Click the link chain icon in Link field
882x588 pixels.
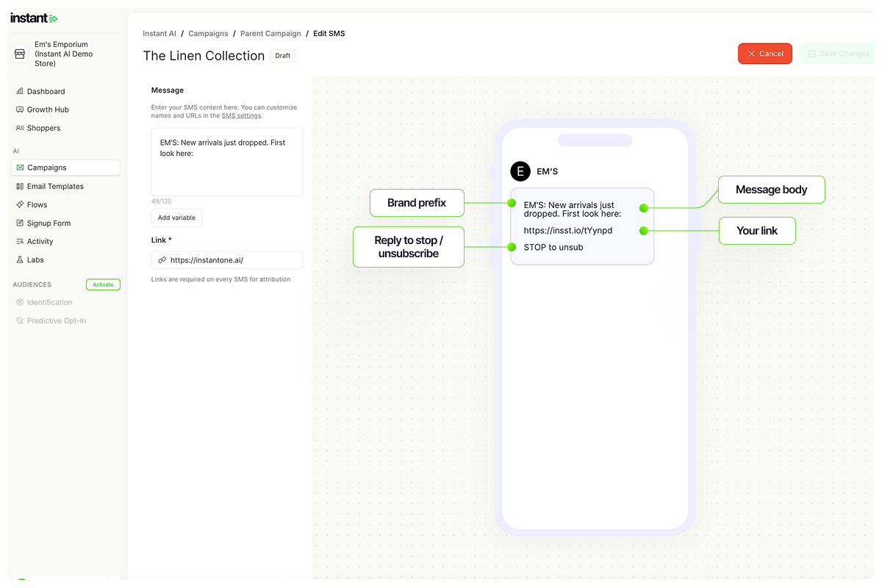[162, 260]
